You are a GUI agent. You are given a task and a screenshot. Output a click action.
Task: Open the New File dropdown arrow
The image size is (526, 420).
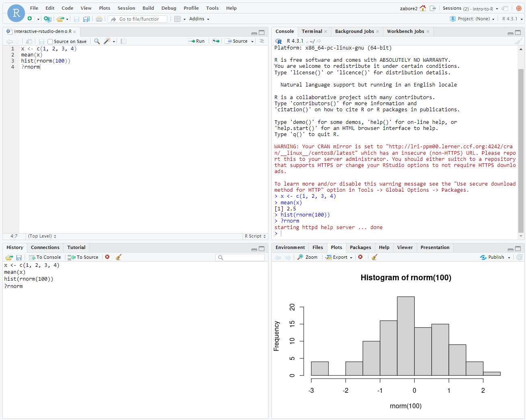click(x=38, y=19)
